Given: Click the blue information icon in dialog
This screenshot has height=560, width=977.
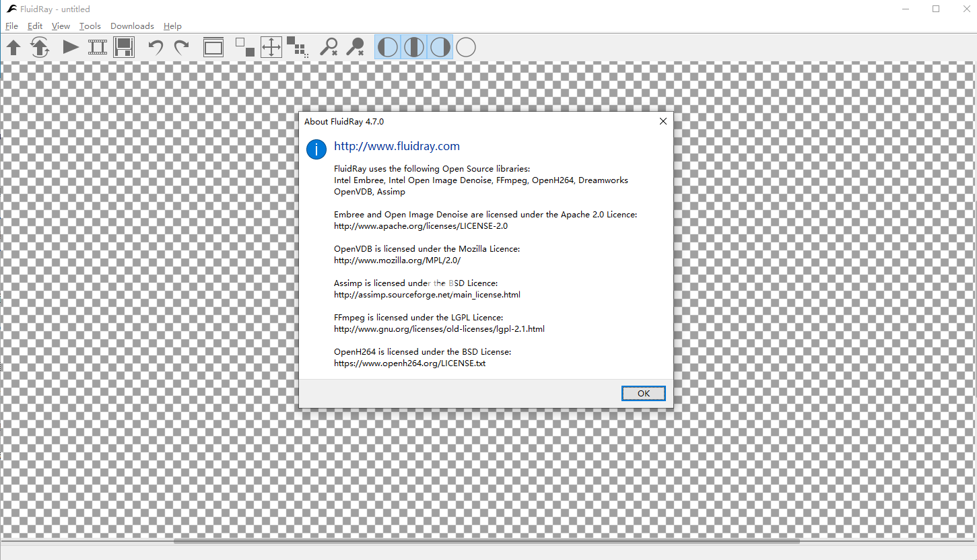Looking at the screenshot, I should pyautogui.click(x=316, y=149).
